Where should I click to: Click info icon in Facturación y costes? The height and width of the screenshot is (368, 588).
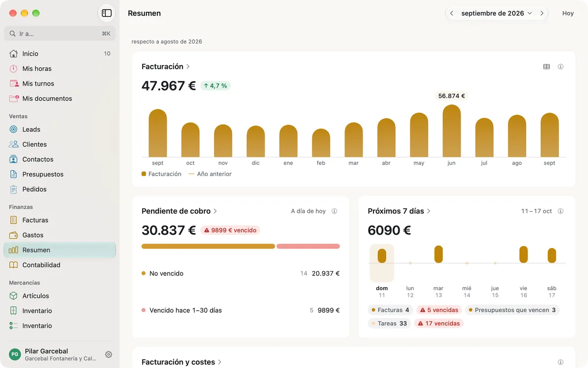pyautogui.click(x=561, y=362)
